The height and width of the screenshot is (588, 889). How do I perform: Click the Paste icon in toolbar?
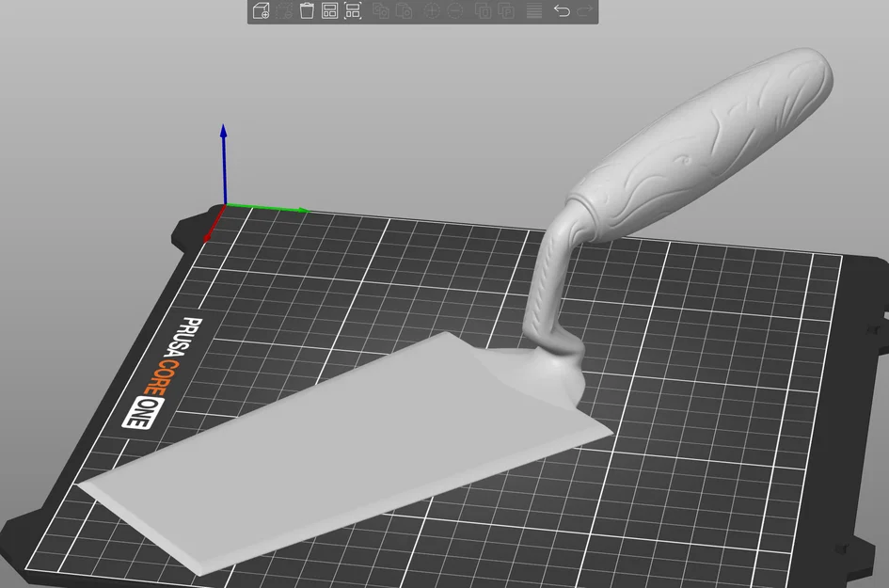click(x=404, y=10)
